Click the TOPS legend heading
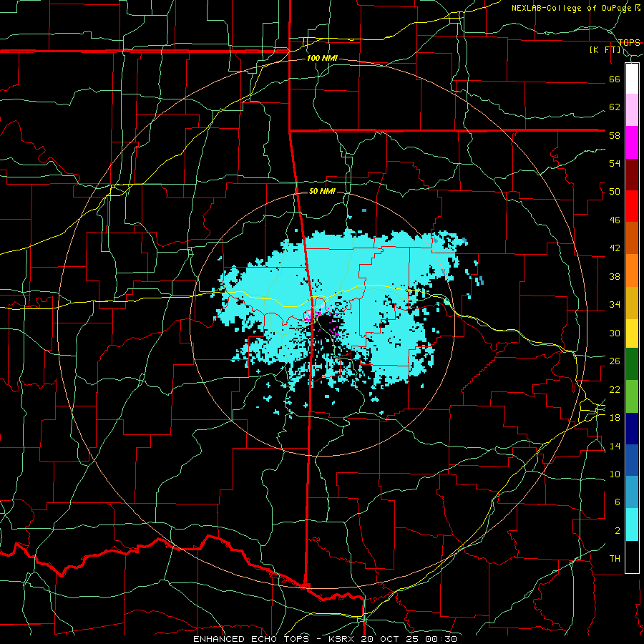The height and width of the screenshot is (644, 644). [x=629, y=42]
